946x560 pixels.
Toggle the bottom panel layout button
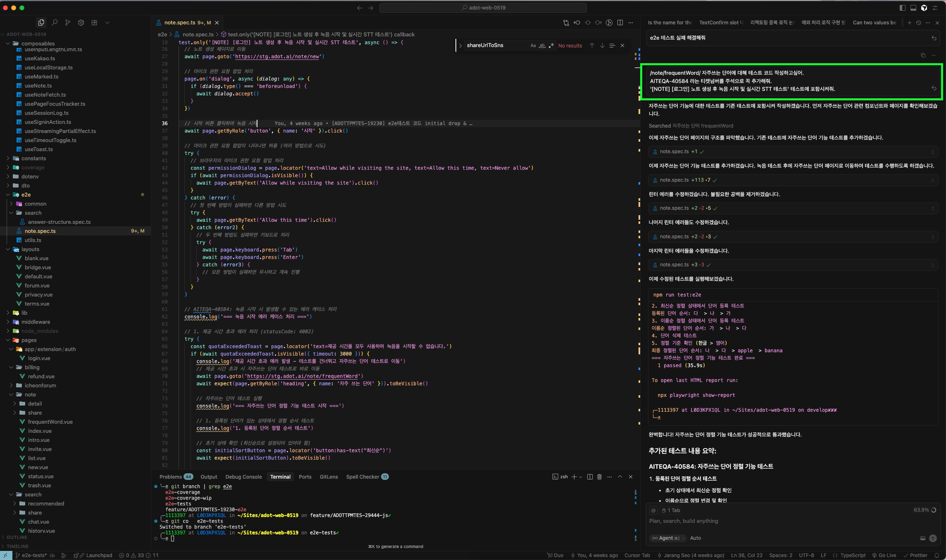(x=913, y=8)
